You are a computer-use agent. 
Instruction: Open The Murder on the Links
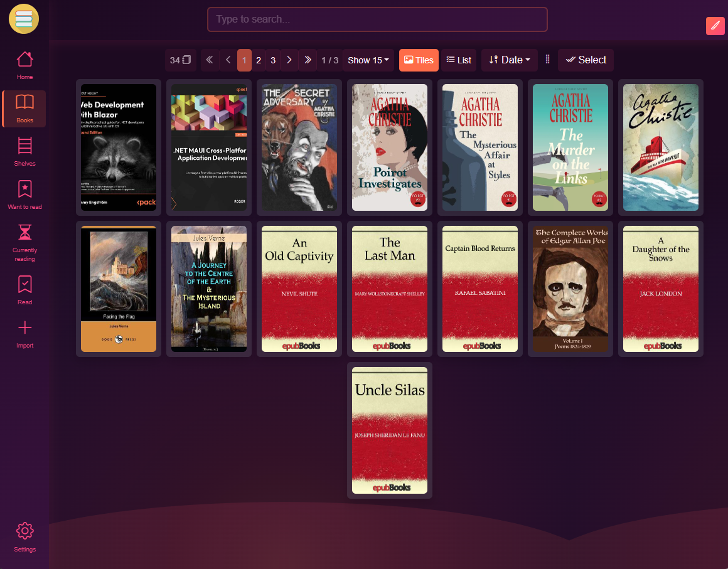[570, 147]
